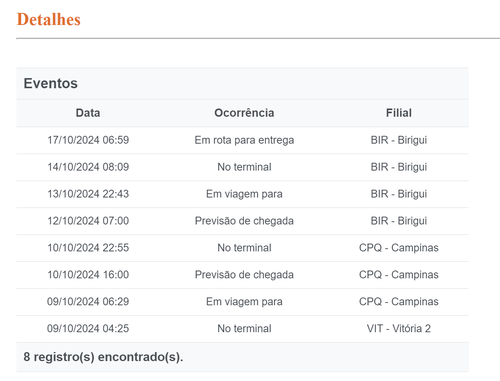
Task: Select the Ocorrência column header
Action: pos(244,113)
